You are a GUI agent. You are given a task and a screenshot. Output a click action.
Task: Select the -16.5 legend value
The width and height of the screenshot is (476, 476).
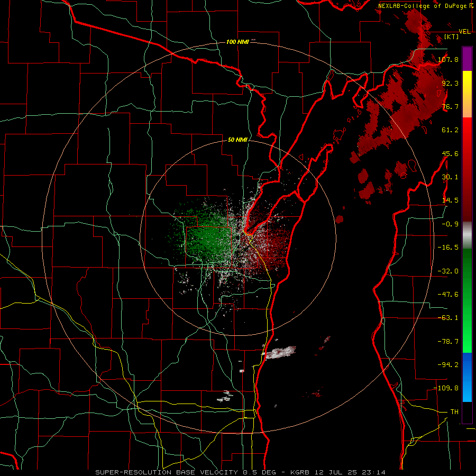point(448,248)
